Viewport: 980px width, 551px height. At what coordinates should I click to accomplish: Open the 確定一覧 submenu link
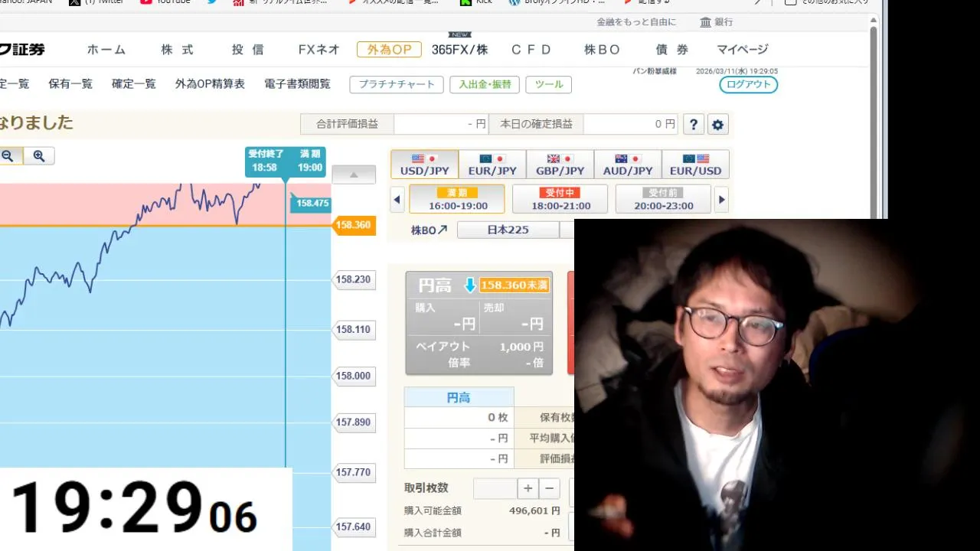(134, 84)
